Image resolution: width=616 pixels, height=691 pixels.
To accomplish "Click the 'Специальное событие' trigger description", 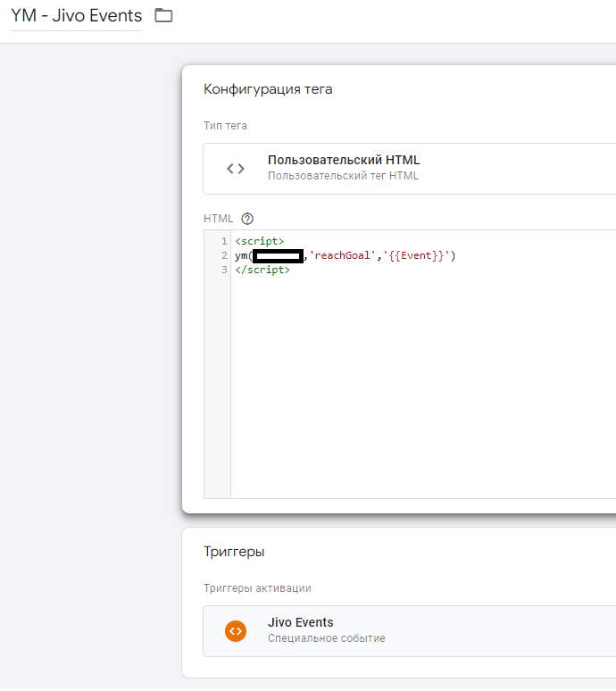I will click(x=326, y=638).
